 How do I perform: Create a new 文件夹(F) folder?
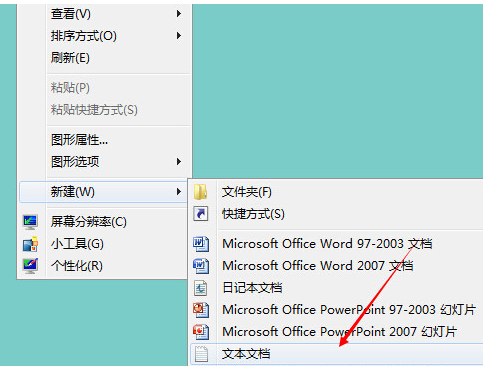(x=336, y=192)
